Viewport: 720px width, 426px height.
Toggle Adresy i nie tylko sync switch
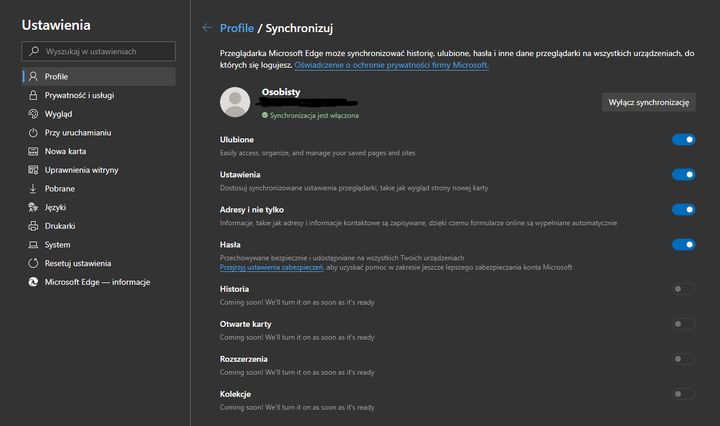pos(683,210)
